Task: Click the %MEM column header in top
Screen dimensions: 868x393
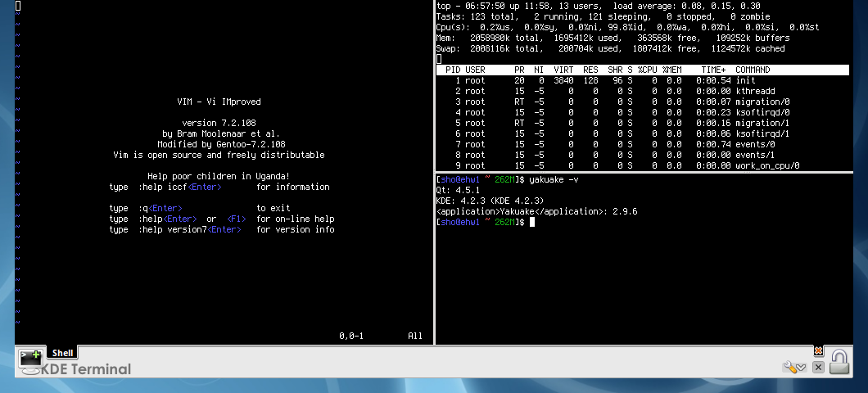Action: click(x=671, y=70)
